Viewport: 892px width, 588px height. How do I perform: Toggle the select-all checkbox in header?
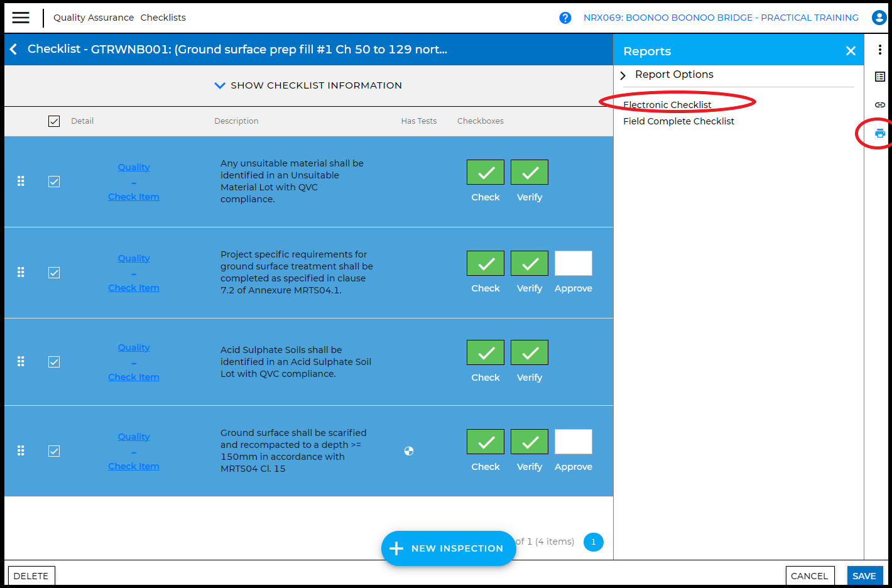tap(54, 121)
